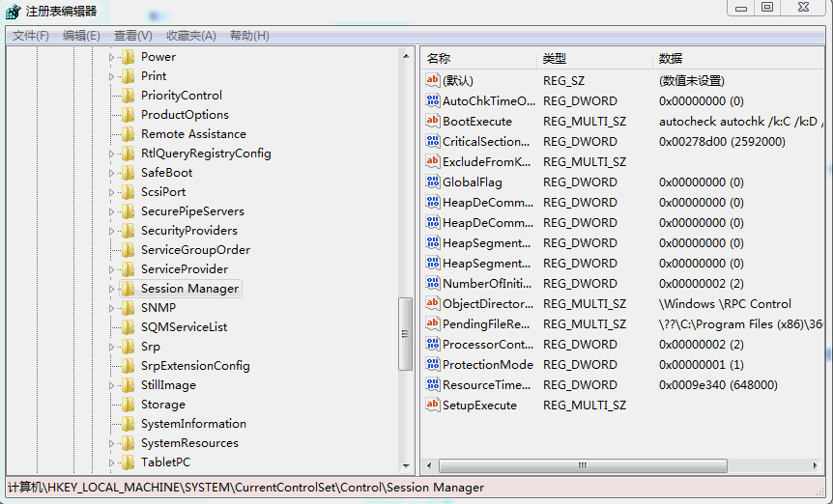Click the PriorityControl folder icon

coord(128,96)
